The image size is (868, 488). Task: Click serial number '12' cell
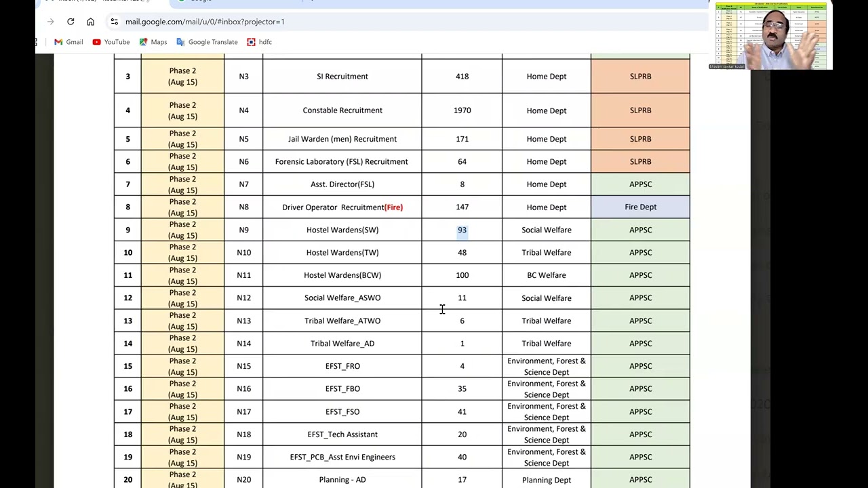[x=127, y=298]
